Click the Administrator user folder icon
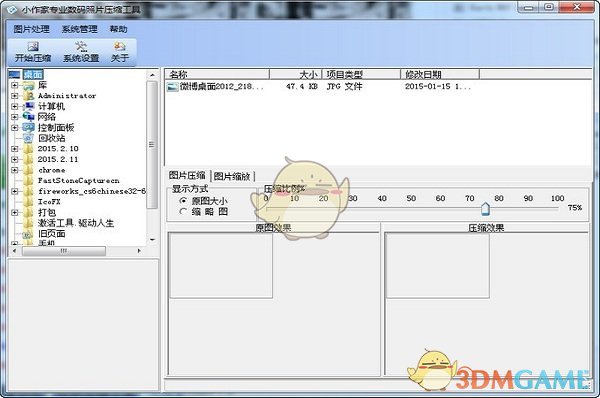The image size is (600, 398). pyautogui.click(x=28, y=96)
